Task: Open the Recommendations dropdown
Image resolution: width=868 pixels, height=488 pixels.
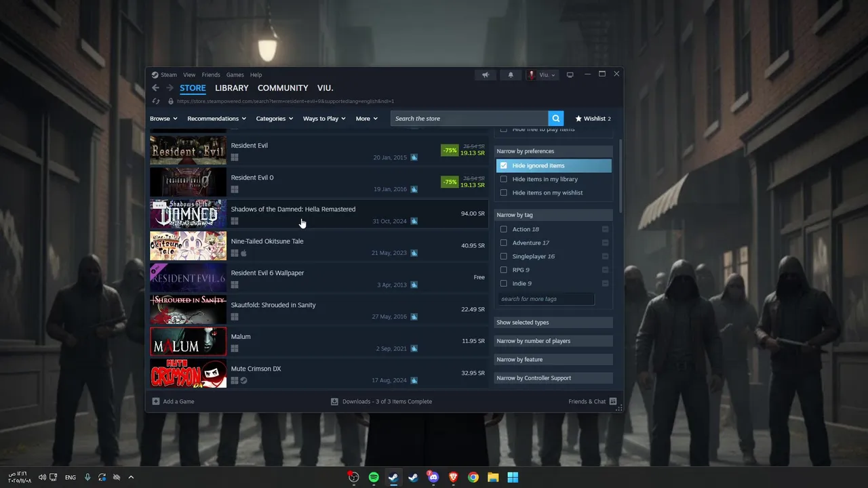Action: pyautogui.click(x=216, y=119)
